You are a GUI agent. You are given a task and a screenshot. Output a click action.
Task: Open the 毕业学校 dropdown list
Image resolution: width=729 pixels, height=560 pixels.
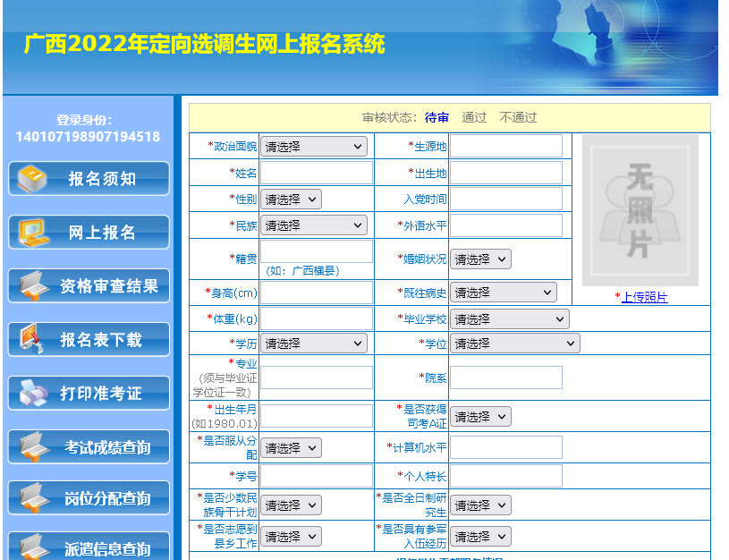coord(509,319)
